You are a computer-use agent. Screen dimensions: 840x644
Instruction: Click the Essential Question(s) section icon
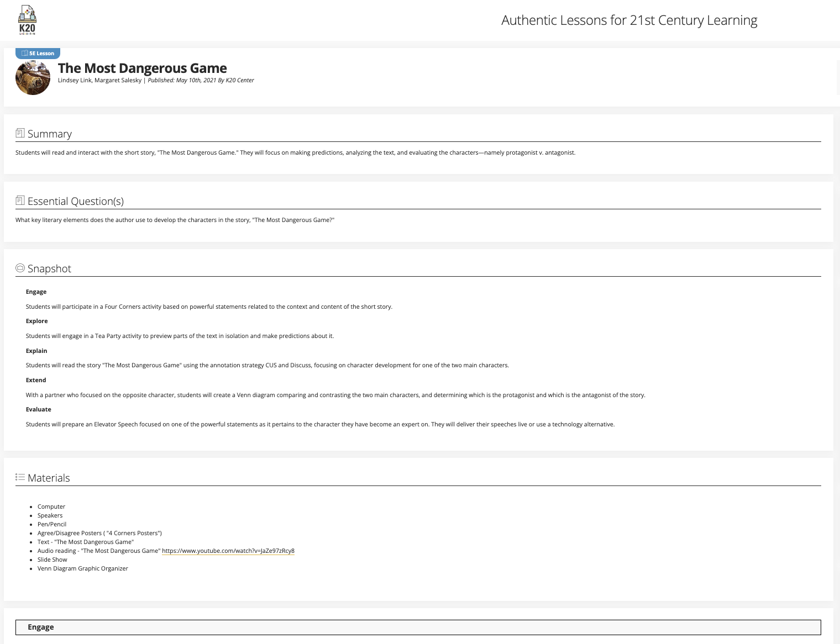click(x=20, y=200)
